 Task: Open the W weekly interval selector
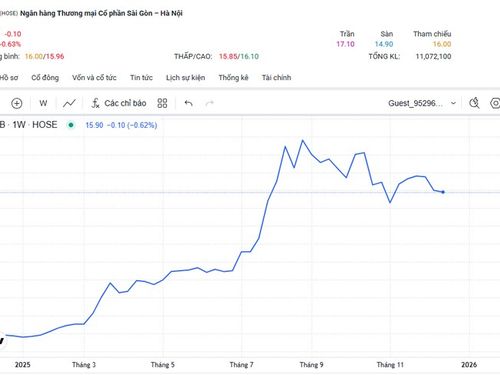pyautogui.click(x=43, y=103)
